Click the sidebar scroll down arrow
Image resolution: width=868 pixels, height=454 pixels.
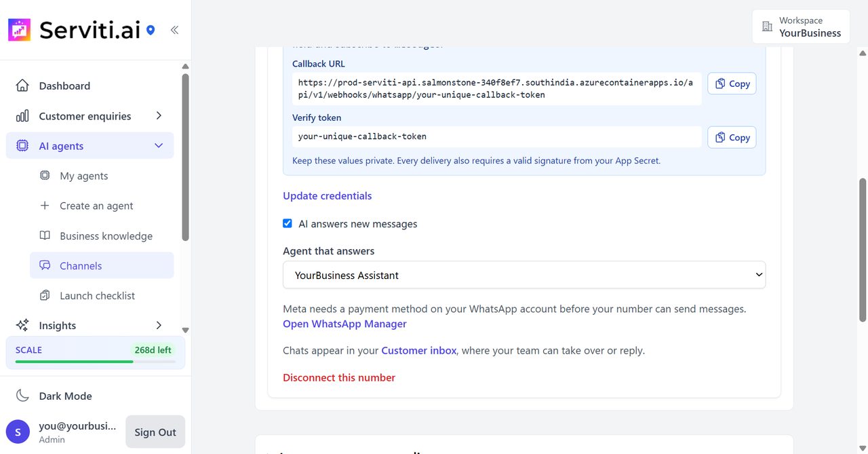185,330
